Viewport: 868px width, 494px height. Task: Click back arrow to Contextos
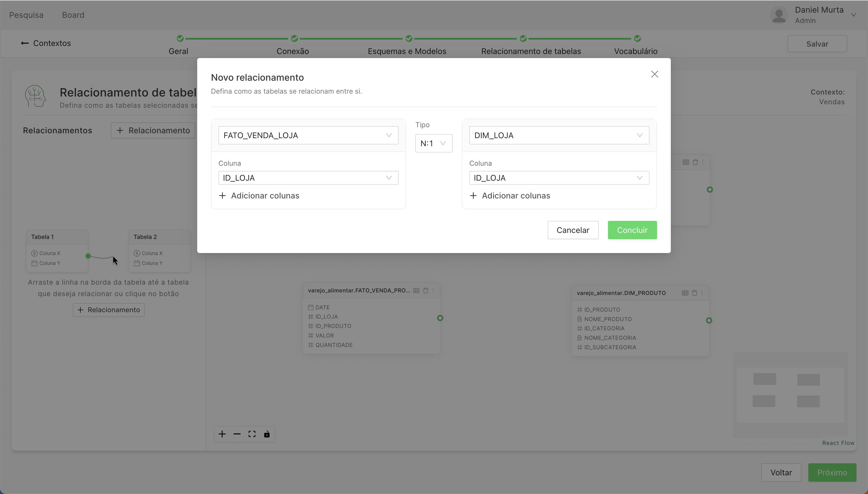click(x=24, y=43)
